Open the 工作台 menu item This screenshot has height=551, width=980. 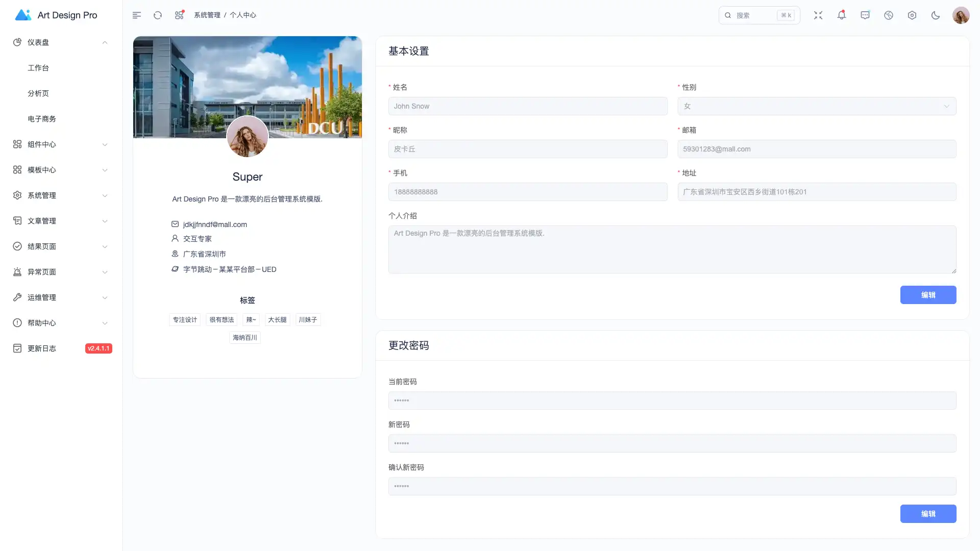38,68
